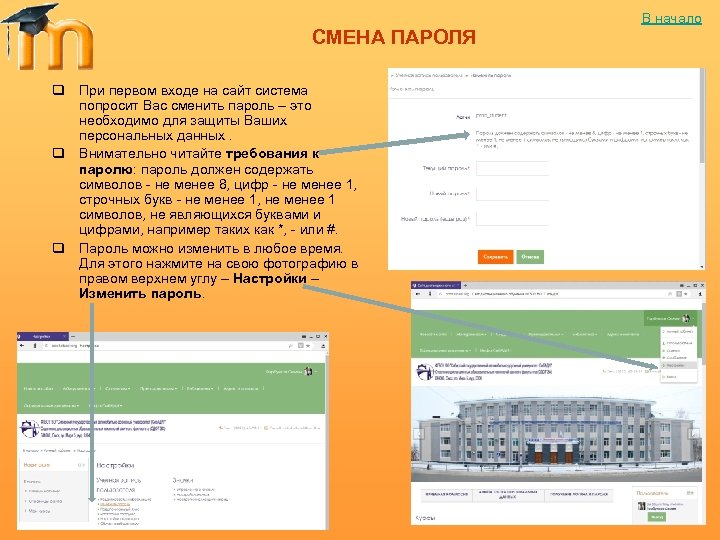Collapse Навигация block via its header icon
The width and height of the screenshot is (720, 540).
80,465
